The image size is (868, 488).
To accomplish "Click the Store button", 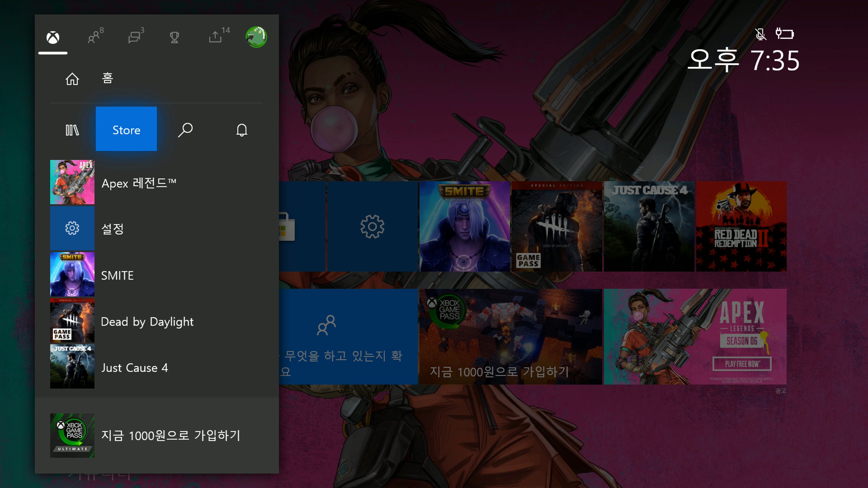I will click(x=126, y=129).
